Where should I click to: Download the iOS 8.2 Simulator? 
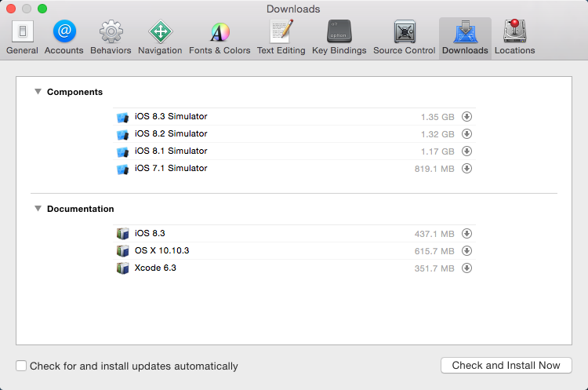pos(467,134)
